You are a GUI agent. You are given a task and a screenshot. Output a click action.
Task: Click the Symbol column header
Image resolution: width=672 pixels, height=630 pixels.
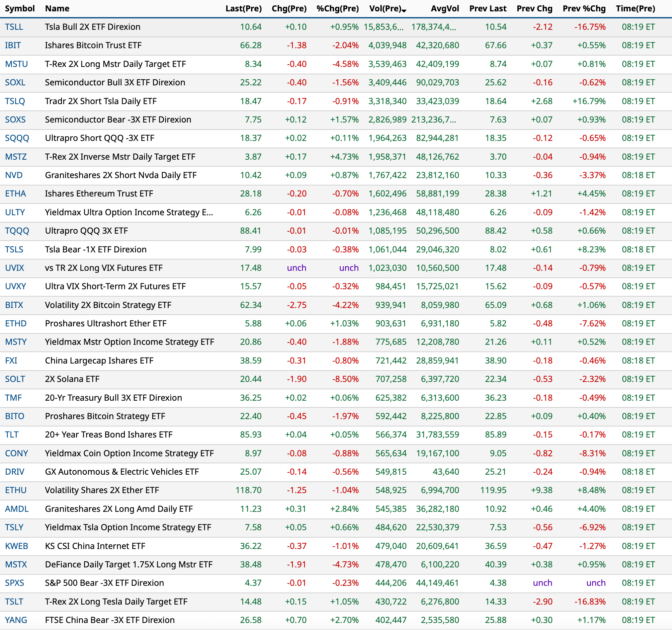pyautogui.click(x=20, y=9)
